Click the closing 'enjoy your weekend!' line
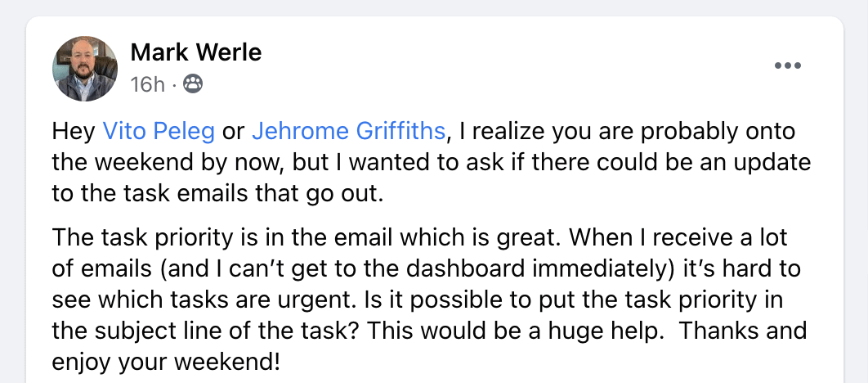The image size is (868, 383). click(x=166, y=360)
